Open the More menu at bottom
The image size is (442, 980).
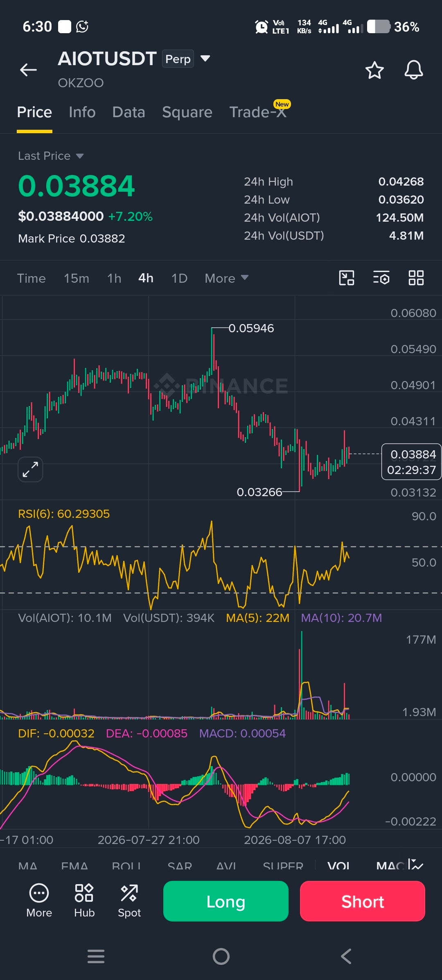click(x=39, y=901)
